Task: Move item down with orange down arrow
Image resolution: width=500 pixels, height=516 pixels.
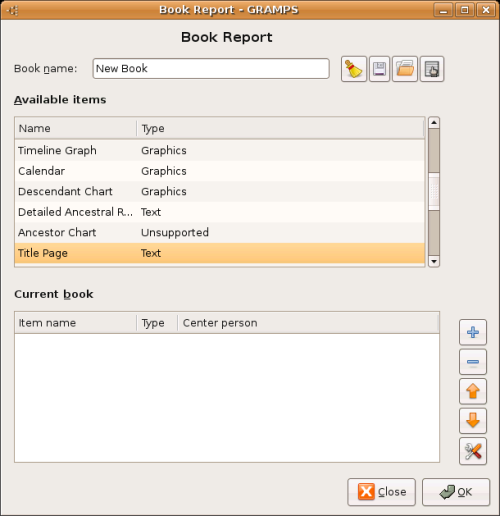Action: pos(473,421)
